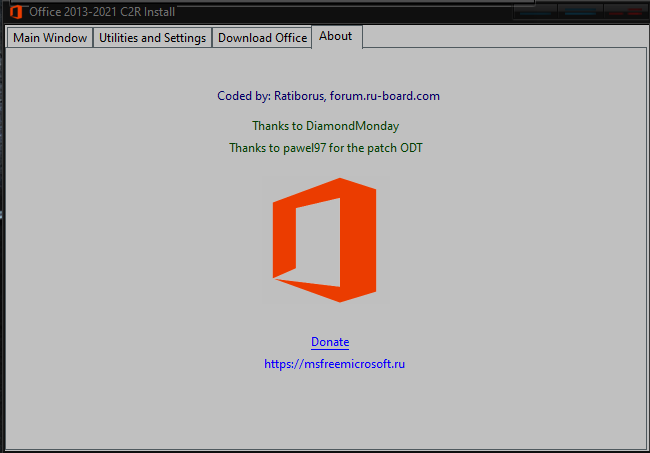Click the Office icon in title bar

[16, 12]
